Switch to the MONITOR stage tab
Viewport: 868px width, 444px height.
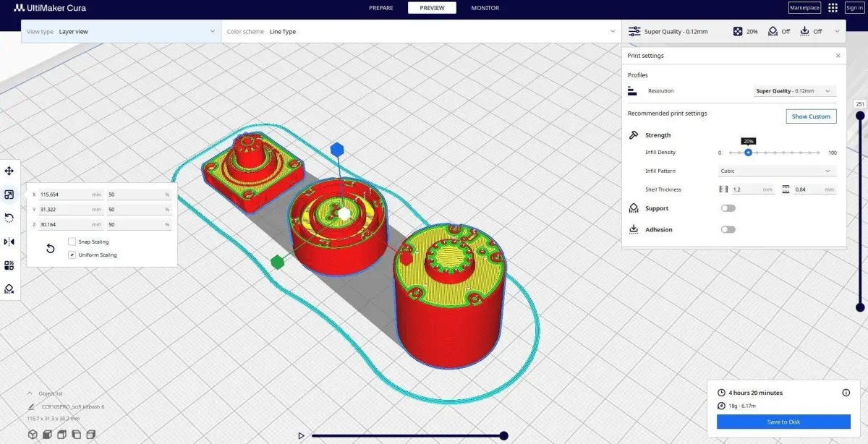[485, 8]
